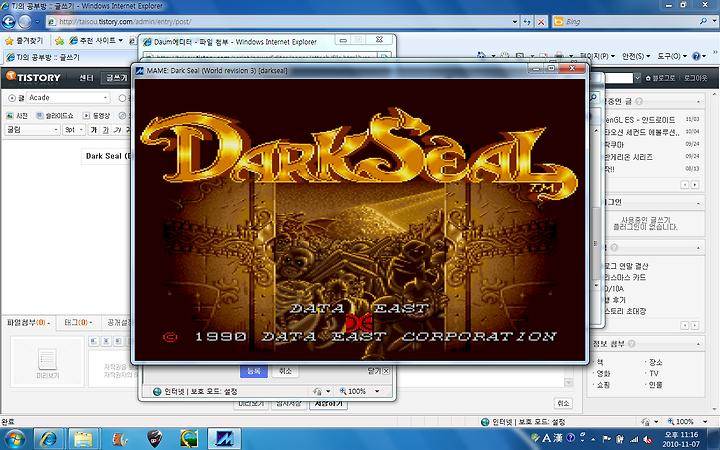Toggle underline 가 formatting
The width and height of the screenshot is (720, 450).
[x=106, y=130]
